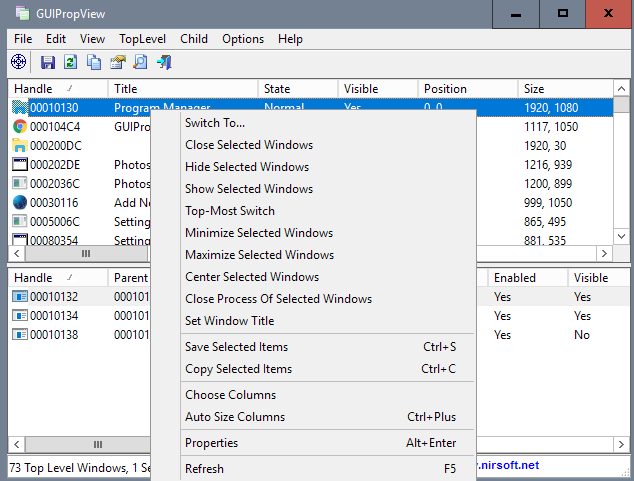Select handle 00080354 row
Image resolution: width=634 pixels, height=481 pixels.
[x=54, y=240]
